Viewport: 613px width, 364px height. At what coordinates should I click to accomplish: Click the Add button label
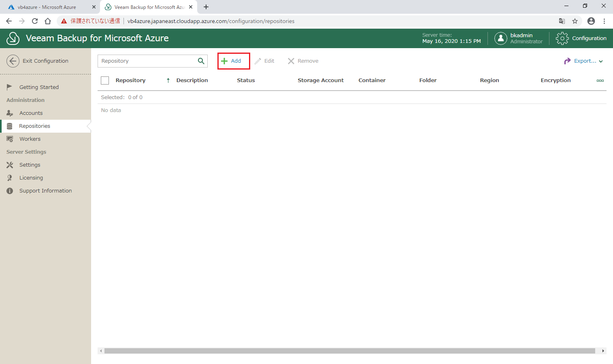click(x=236, y=61)
